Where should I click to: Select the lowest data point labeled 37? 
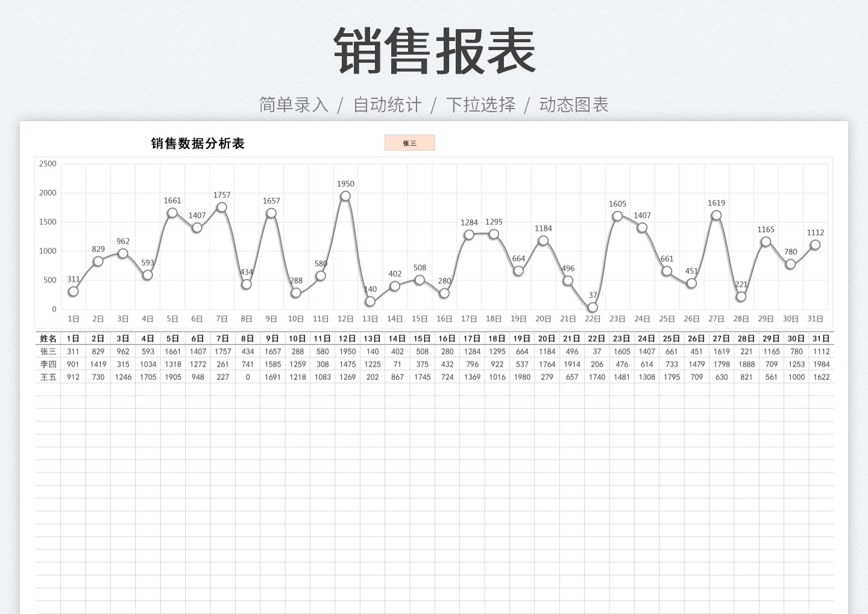click(x=592, y=307)
